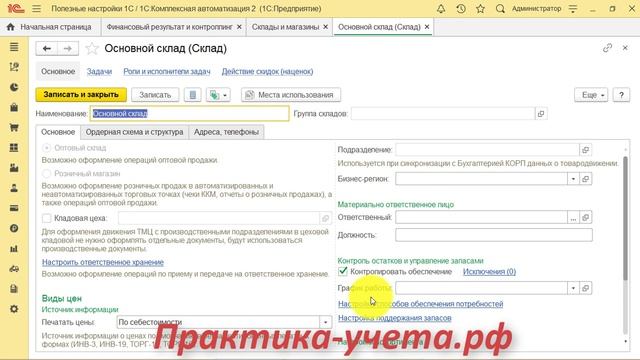Open clipboard section in sidebar
The width and height of the screenshot is (640, 360).
click(14, 289)
